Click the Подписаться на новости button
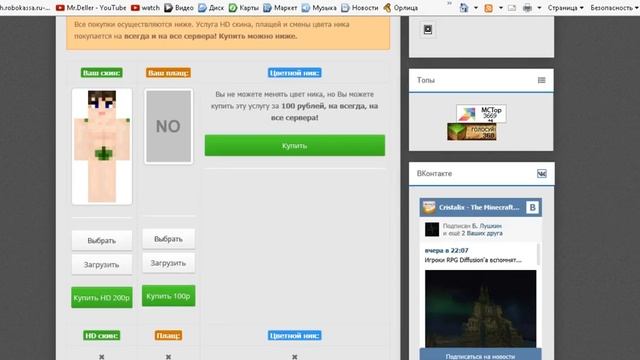 [x=480, y=355]
